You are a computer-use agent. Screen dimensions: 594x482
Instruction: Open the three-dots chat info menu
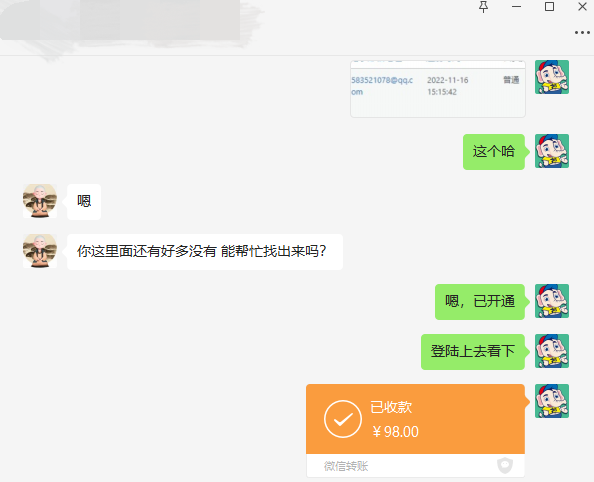tap(582, 33)
